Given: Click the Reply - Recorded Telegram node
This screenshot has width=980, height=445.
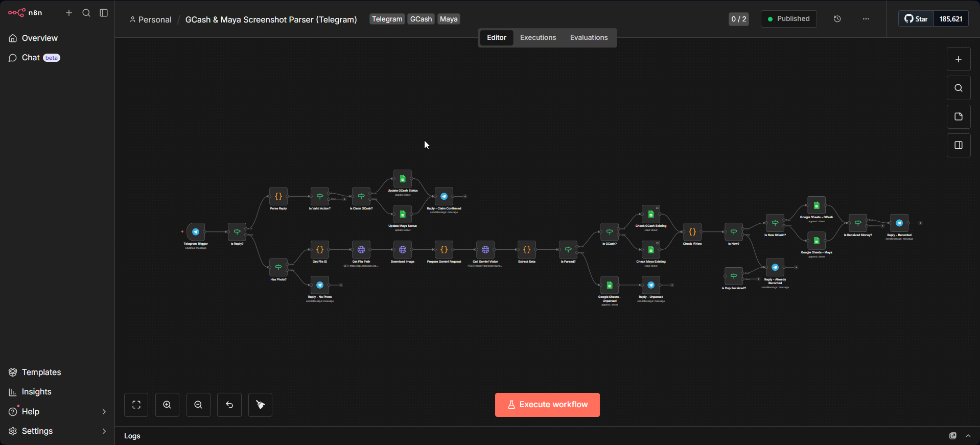Looking at the screenshot, I should (899, 223).
